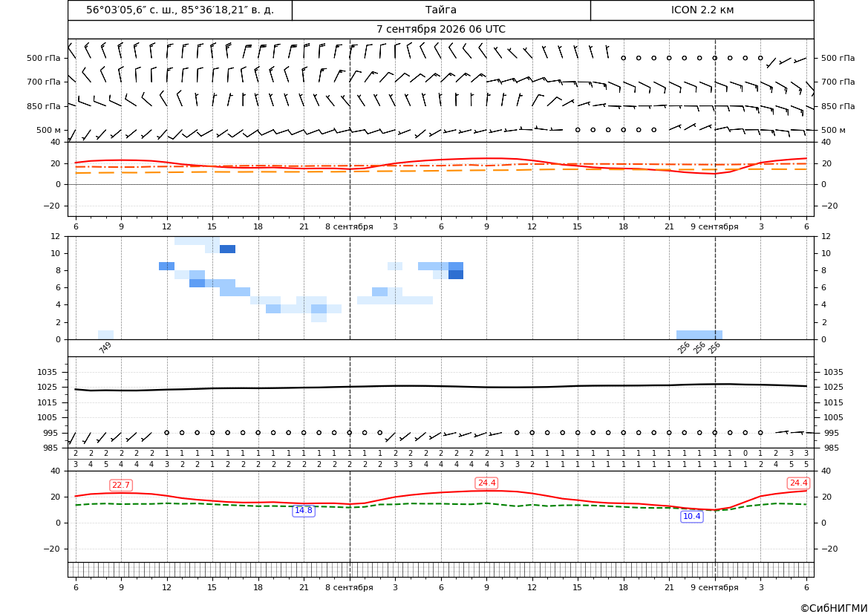Click the left 500 м wind level label

pyautogui.click(x=49, y=131)
